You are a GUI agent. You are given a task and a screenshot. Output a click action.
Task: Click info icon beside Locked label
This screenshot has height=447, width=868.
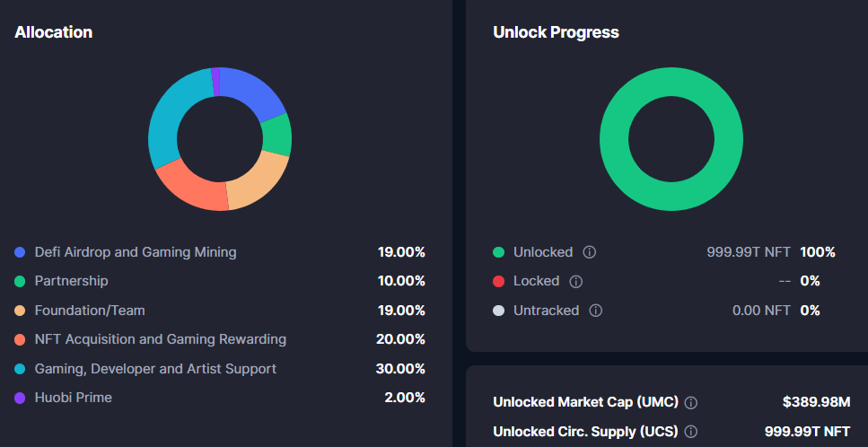pos(576,281)
